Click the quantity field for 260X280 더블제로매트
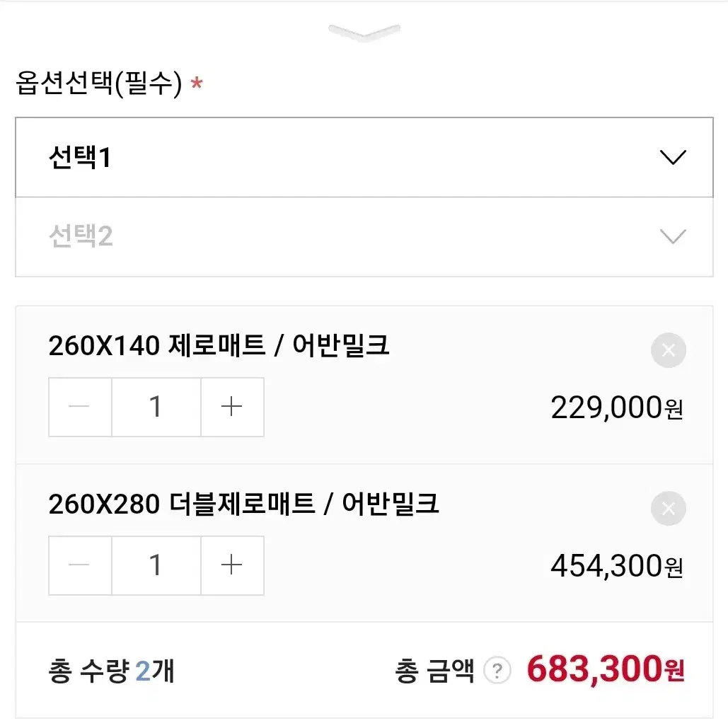The height and width of the screenshot is (728, 728). 156,565
